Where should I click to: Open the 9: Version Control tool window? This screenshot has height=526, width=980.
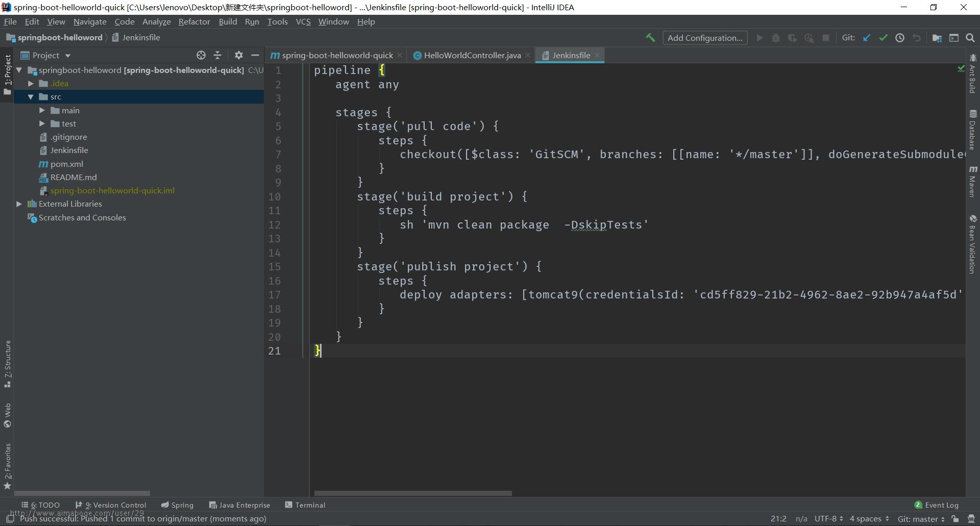tap(111, 505)
